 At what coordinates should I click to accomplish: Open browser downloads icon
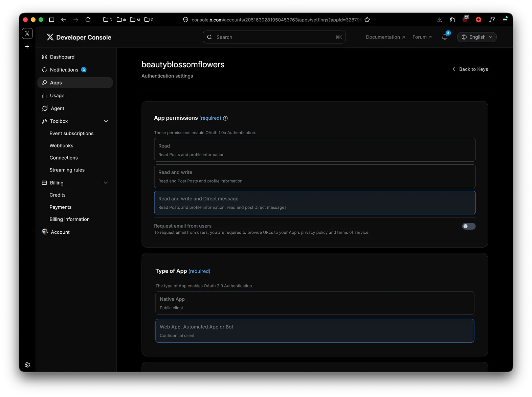coord(440,20)
